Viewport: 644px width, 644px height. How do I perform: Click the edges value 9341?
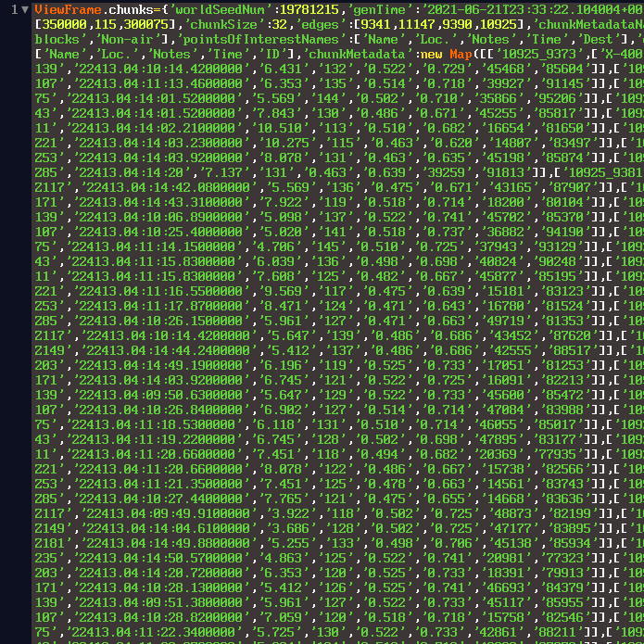pyautogui.click(x=375, y=24)
